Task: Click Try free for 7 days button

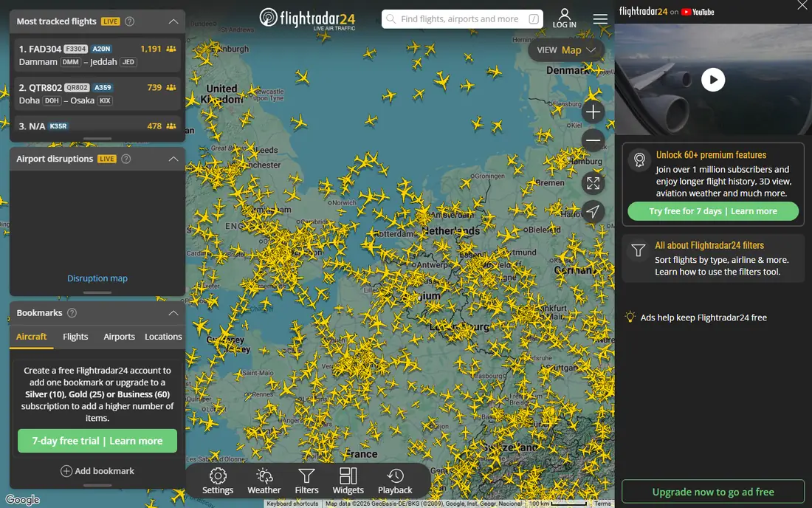Action: [x=713, y=211]
